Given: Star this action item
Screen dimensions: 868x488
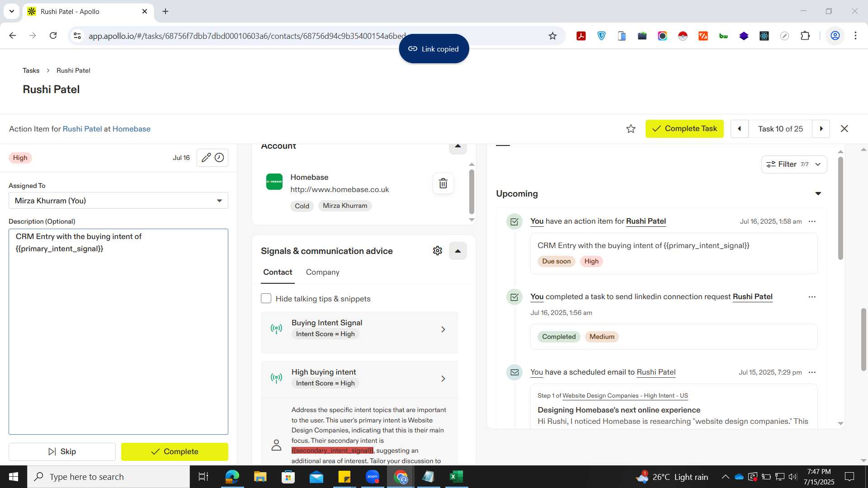Looking at the screenshot, I should (631, 129).
